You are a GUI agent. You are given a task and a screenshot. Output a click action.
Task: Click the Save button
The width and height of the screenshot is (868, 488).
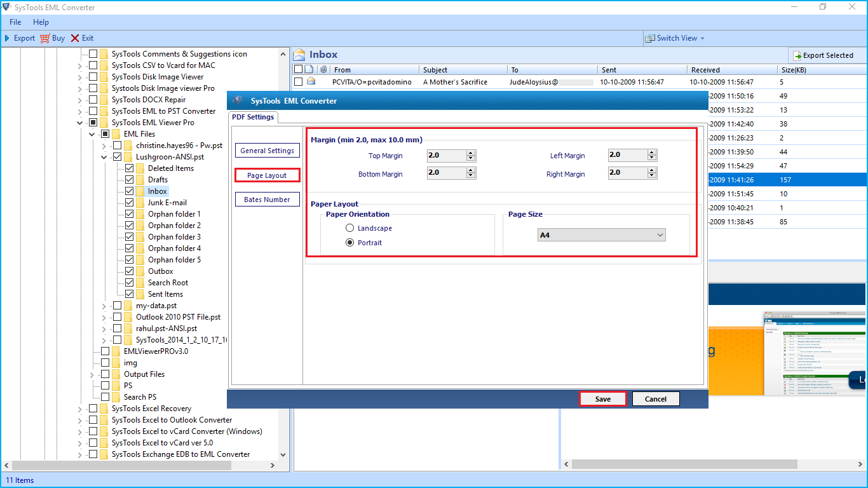point(603,399)
